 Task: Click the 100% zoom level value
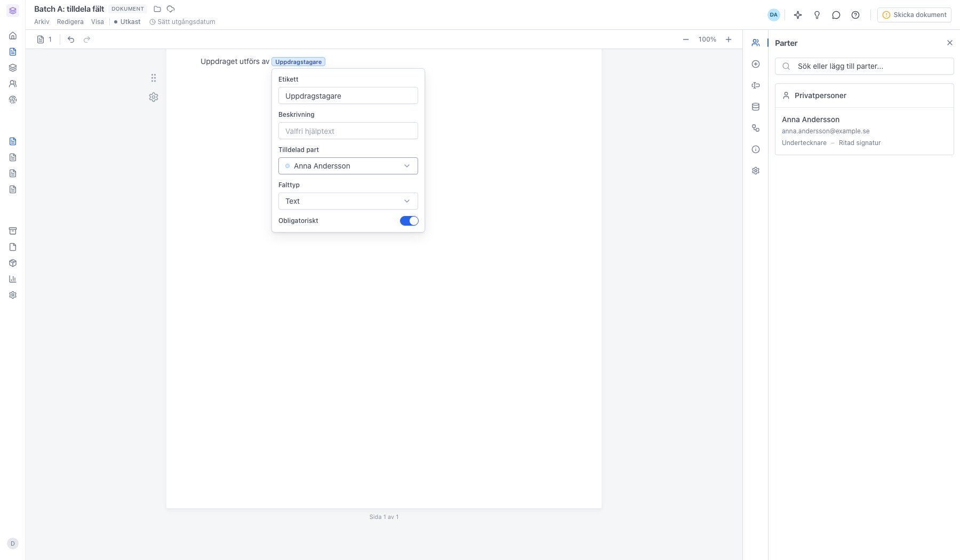(707, 39)
